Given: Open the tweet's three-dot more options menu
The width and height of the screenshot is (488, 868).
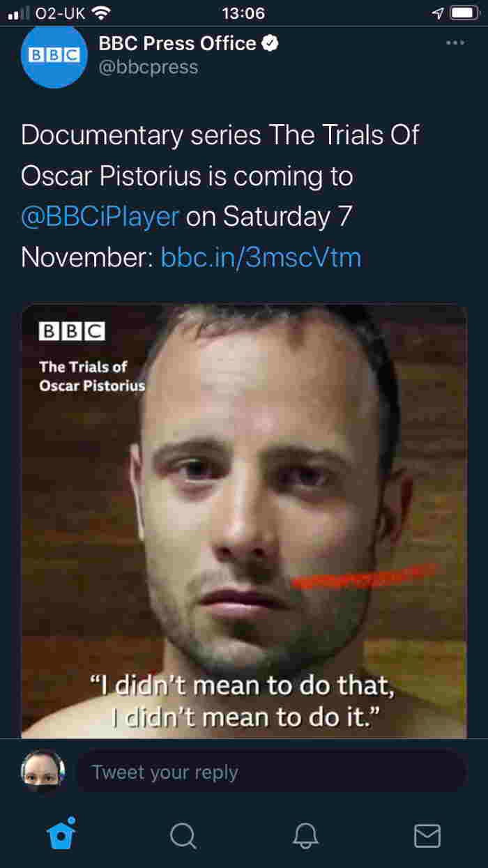Looking at the screenshot, I should 455,43.
